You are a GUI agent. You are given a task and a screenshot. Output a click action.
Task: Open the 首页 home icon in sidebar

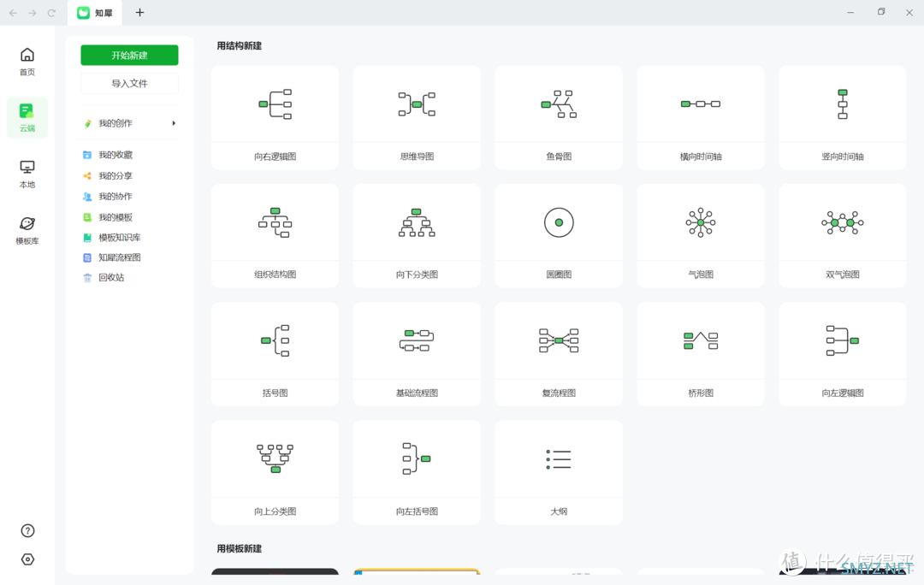pyautogui.click(x=27, y=62)
